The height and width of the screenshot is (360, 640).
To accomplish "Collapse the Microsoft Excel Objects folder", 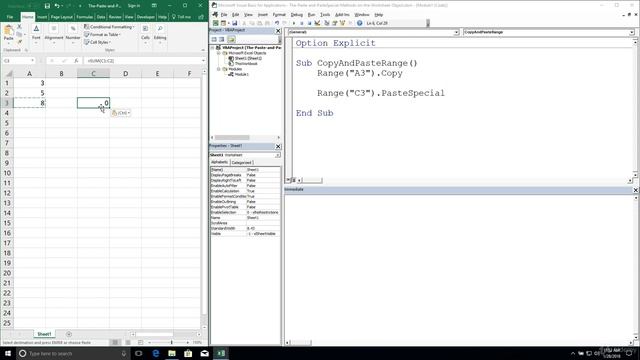I will tap(219, 53).
